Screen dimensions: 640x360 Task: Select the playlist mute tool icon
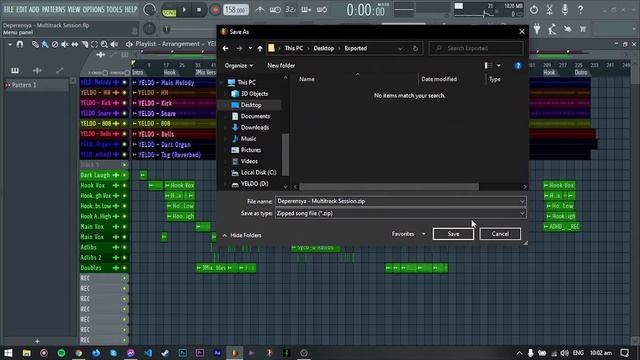click(x=64, y=44)
